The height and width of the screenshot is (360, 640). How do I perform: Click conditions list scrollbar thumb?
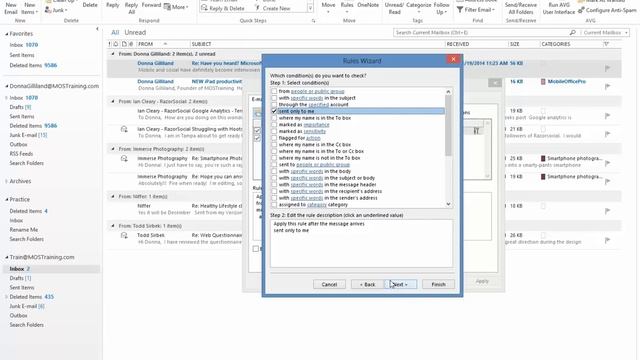[x=448, y=126]
